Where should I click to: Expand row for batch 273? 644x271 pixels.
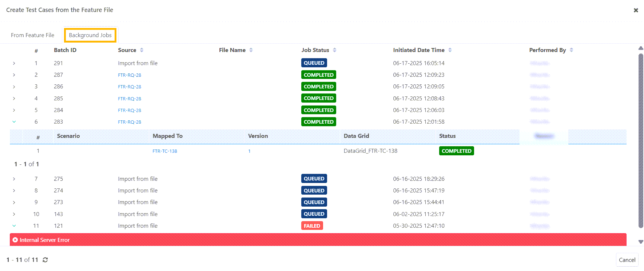click(x=14, y=202)
